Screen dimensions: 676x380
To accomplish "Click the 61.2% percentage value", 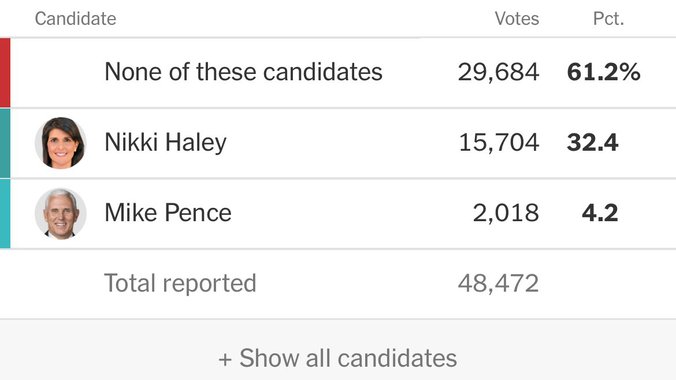I will 604,72.
